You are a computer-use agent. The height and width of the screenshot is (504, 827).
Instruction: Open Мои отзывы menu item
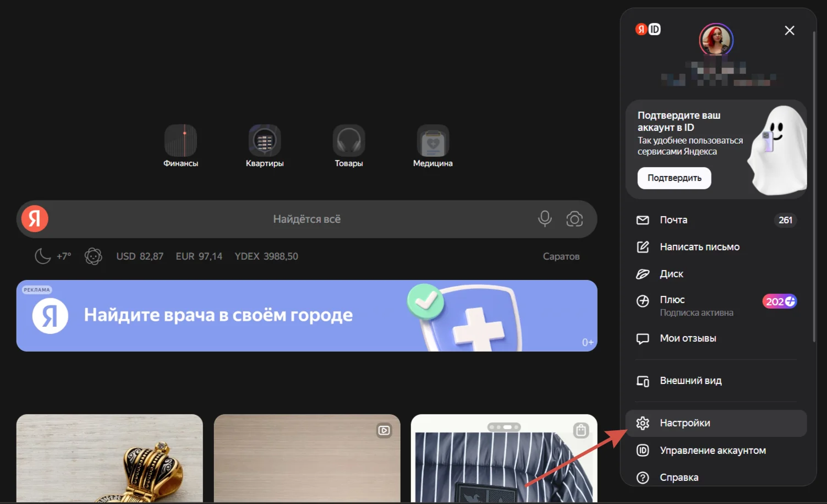point(716,338)
